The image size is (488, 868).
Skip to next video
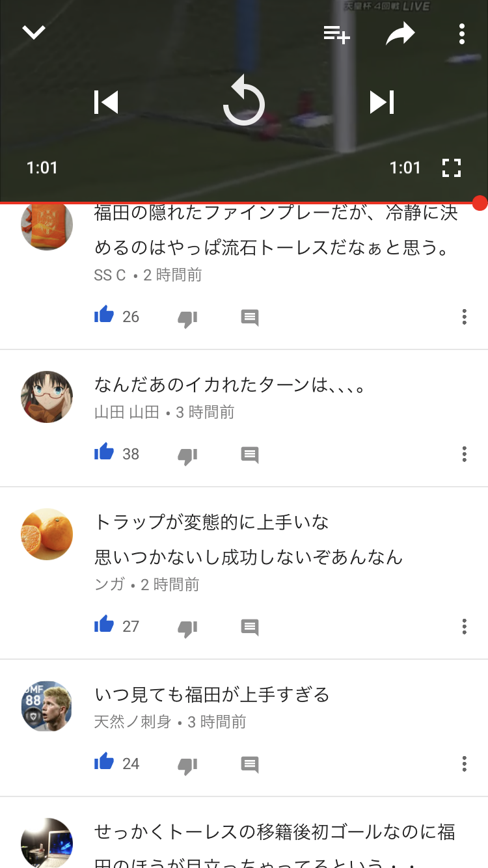(x=382, y=102)
